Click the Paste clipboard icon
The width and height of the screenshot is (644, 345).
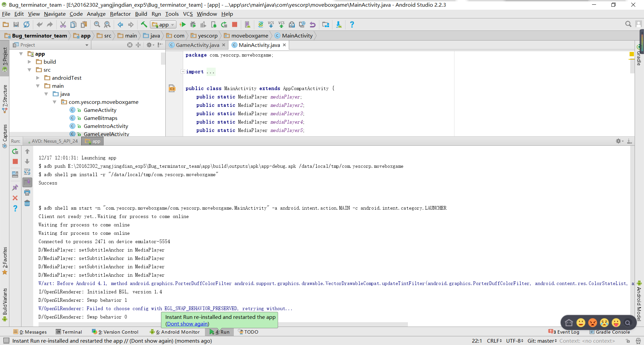pyautogui.click(x=84, y=24)
